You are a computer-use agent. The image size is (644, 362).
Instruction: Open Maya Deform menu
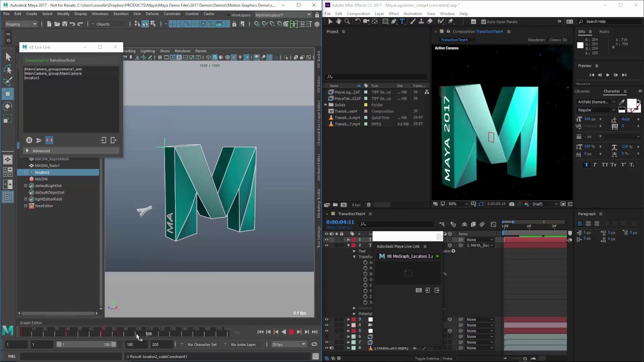point(152,14)
